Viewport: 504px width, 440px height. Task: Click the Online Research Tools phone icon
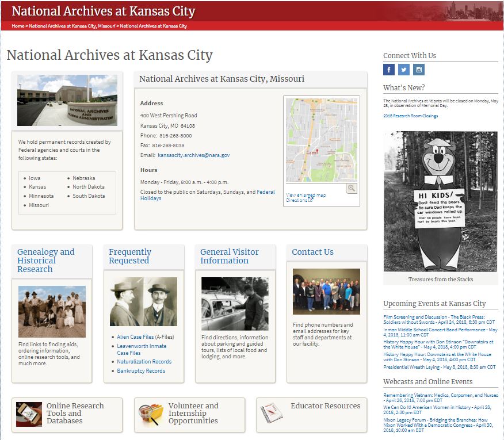point(29,413)
